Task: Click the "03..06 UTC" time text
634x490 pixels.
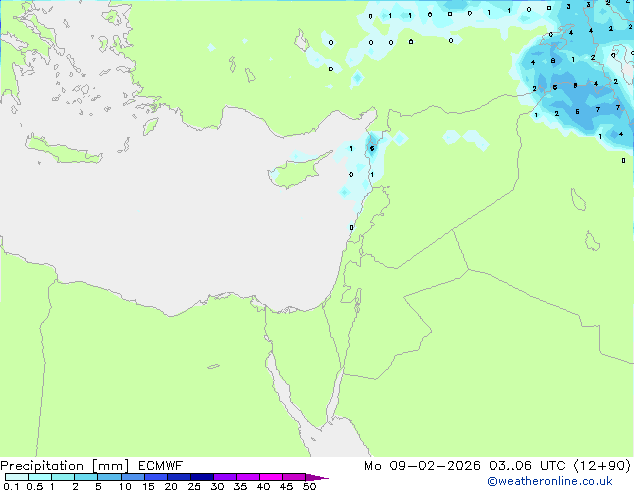Action: [x=527, y=466]
